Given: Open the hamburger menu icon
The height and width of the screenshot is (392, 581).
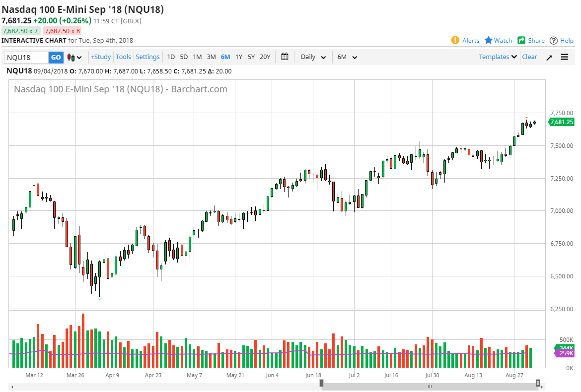Looking at the screenshot, I should [565, 57].
